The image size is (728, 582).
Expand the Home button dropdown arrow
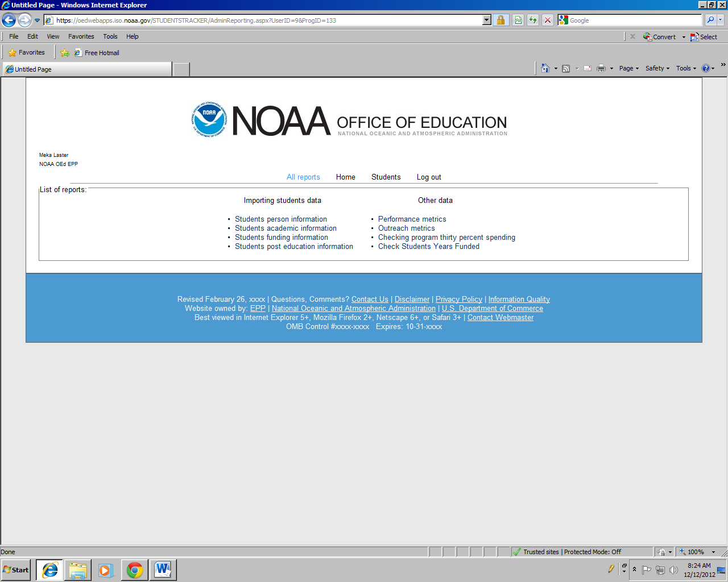[556, 68]
